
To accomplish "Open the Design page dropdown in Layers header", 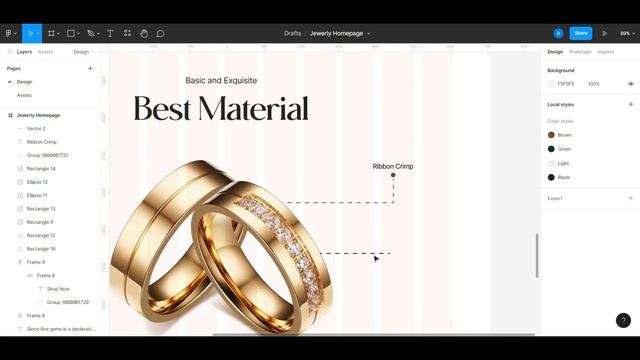I will click(83, 52).
